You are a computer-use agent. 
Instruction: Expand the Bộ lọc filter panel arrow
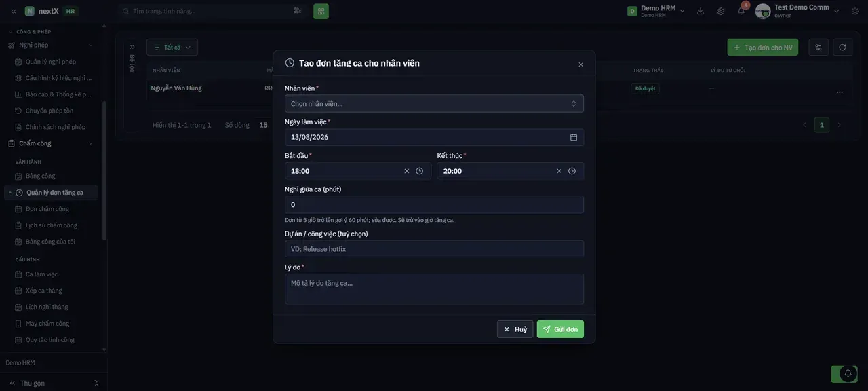tap(132, 47)
